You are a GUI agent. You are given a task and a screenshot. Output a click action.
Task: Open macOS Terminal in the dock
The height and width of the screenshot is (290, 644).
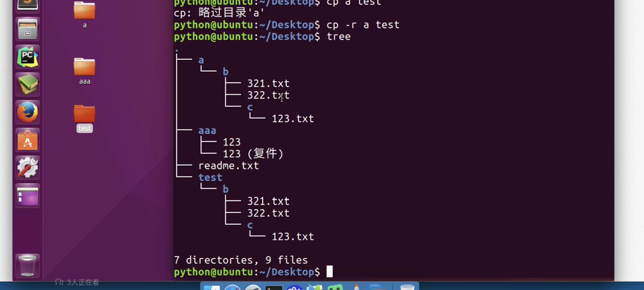click(x=274, y=288)
